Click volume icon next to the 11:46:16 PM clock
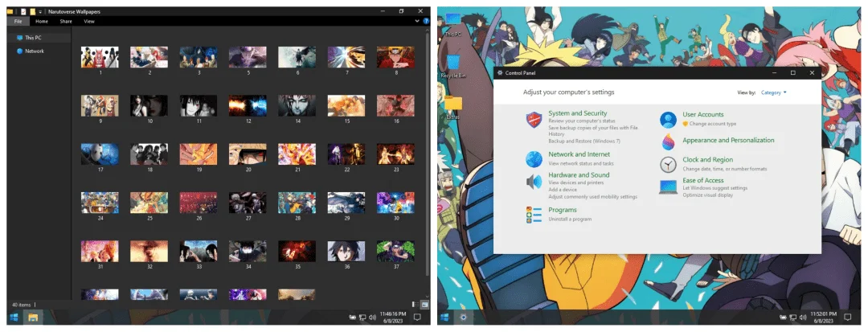Screen dimensions: 868x332 tap(372, 318)
